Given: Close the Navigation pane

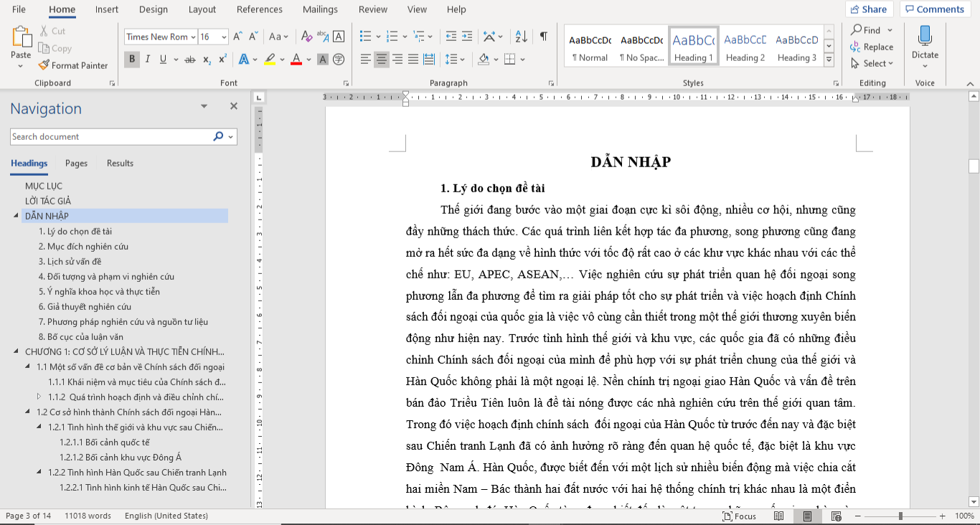Looking at the screenshot, I should (x=233, y=106).
